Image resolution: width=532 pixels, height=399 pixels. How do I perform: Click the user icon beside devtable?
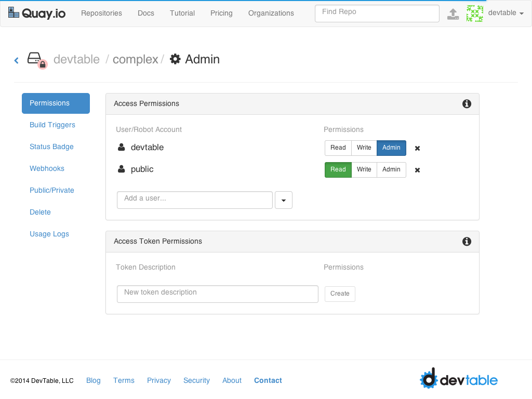(x=121, y=147)
